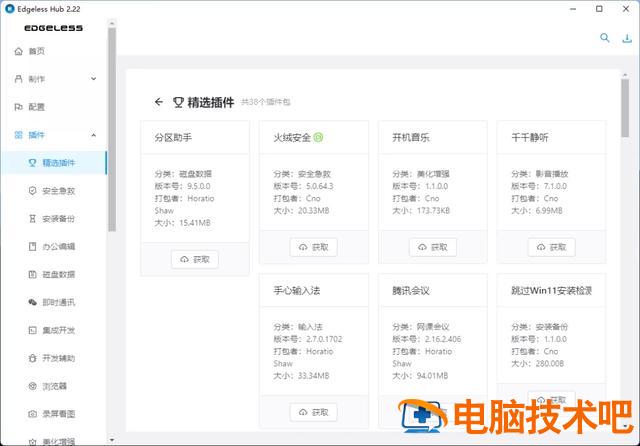Open the 录屏看图 camera category
Image resolution: width=640 pixels, height=446 pixels.
[x=53, y=414]
